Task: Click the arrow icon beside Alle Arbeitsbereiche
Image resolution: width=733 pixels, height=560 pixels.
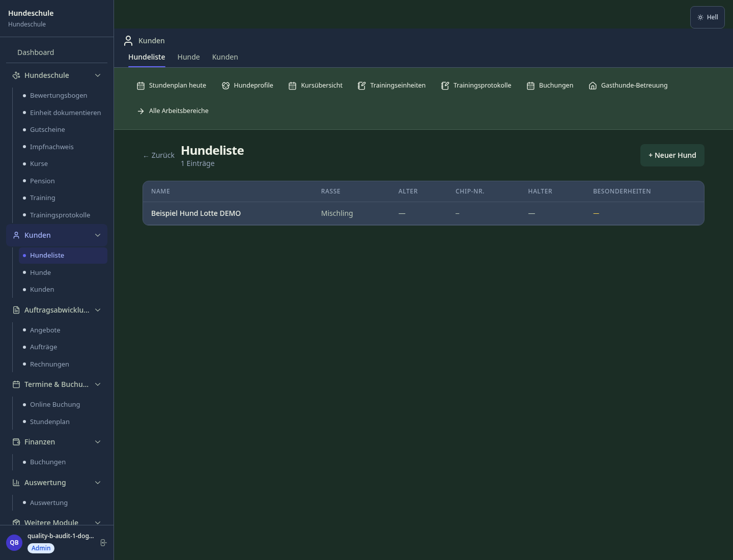Action: 140,111
